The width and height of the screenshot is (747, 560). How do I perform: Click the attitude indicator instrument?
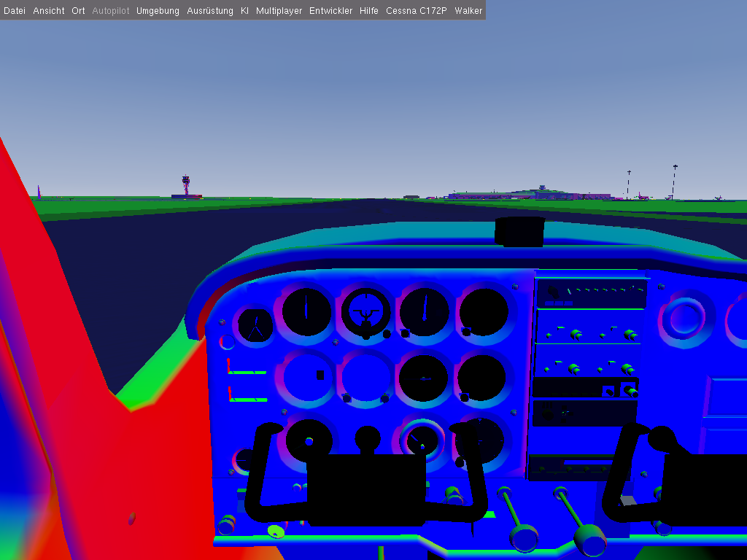pos(365,311)
